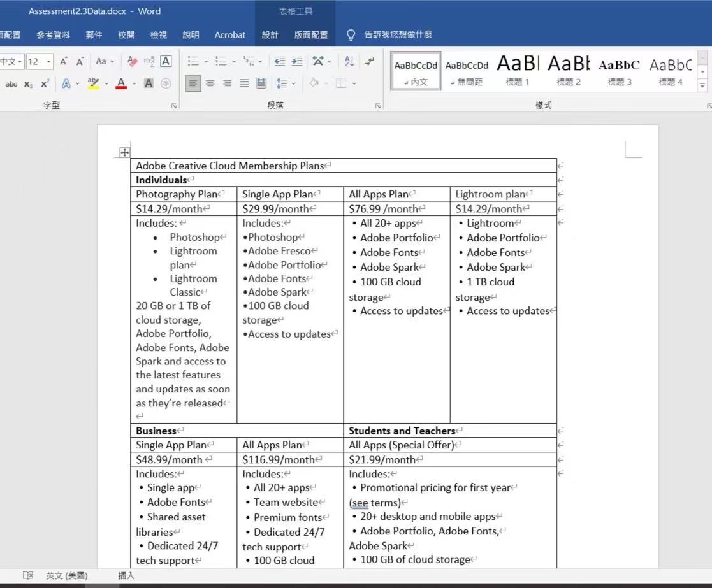Click the Character Border icon
The height and width of the screenshot is (588, 712).
click(166, 61)
